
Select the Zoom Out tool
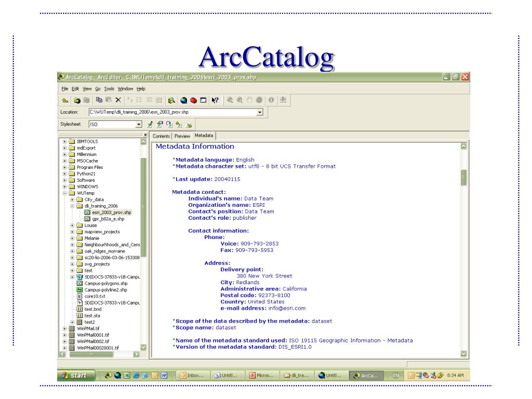240,100
